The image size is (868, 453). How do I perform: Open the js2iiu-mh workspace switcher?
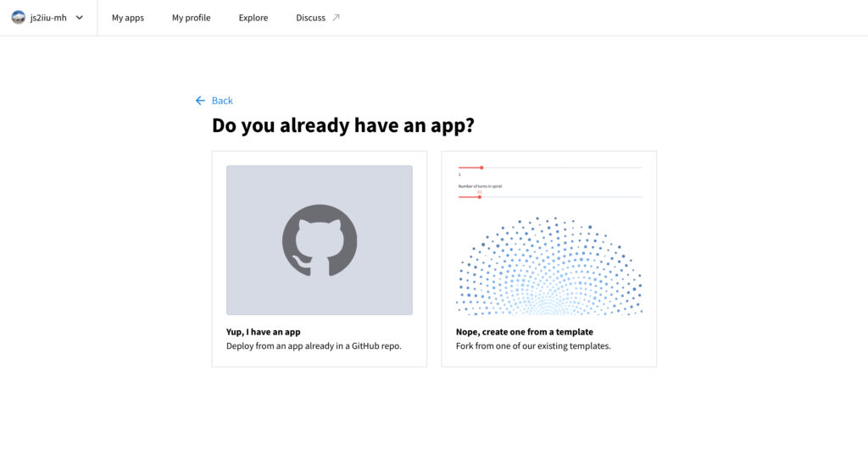[x=48, y=18]
